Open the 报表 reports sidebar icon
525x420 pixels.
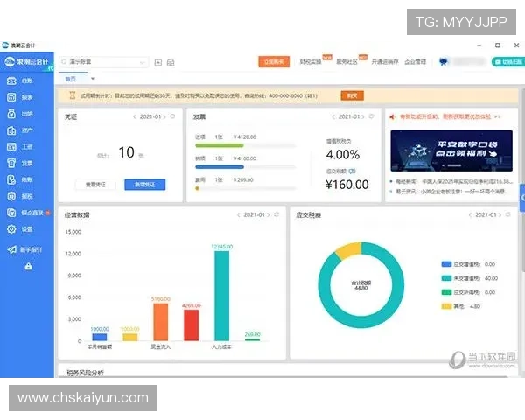[x=11, y=97]
